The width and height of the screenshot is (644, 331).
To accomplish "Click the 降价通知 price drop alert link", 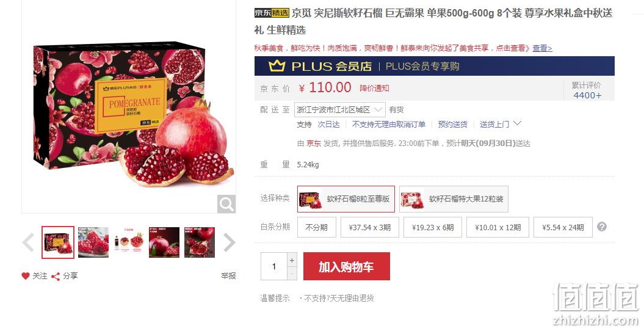I will 374,89.
